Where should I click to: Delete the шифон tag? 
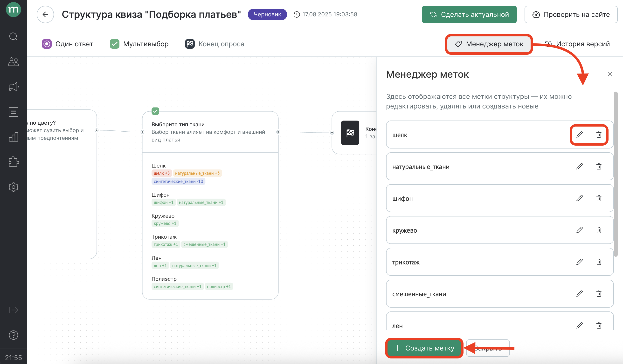click(x=599, y=198)
